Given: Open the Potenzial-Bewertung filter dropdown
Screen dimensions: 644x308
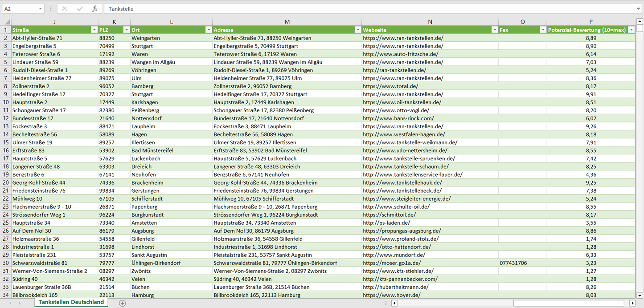Looking at the screenshot, I should (x=631, y=30).
